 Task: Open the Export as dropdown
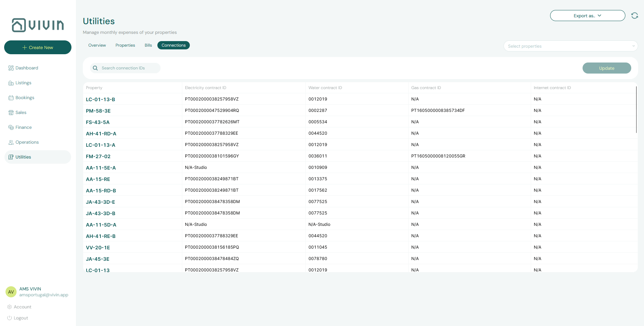pos(587,16)
